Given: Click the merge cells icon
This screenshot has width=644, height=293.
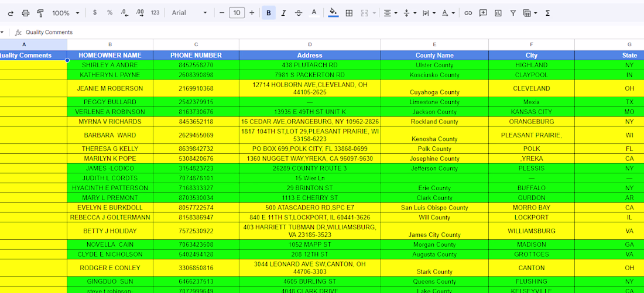Looking at the screenshot, I should point(364,13).
